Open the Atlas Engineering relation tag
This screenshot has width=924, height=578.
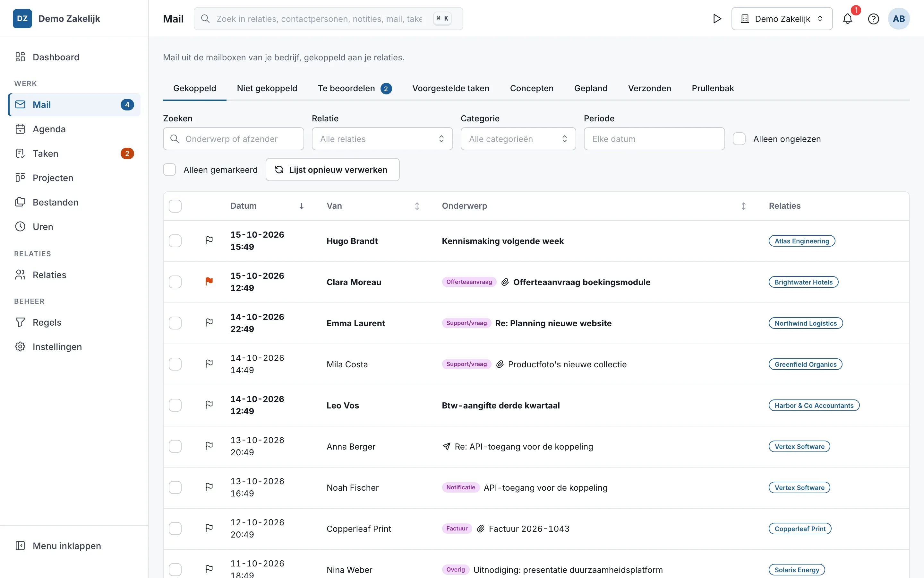802,241
